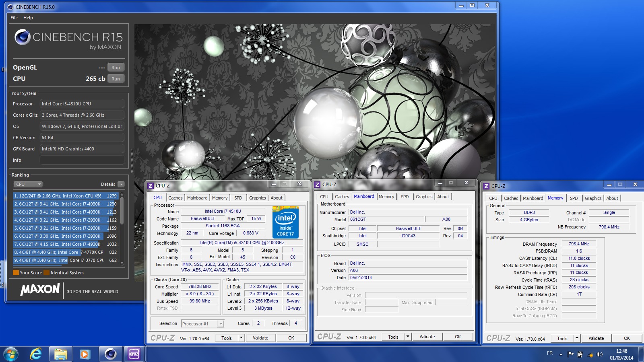Click Tools button in Memory CPU-Z window
Screen dimensions: 644x362
(562, 338)
